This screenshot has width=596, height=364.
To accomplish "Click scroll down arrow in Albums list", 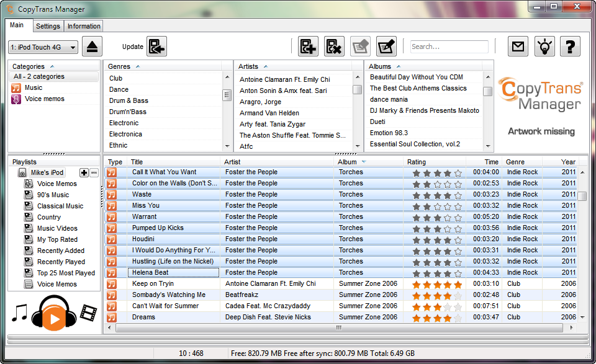I will pyautogui.click(x=488, y=146).
